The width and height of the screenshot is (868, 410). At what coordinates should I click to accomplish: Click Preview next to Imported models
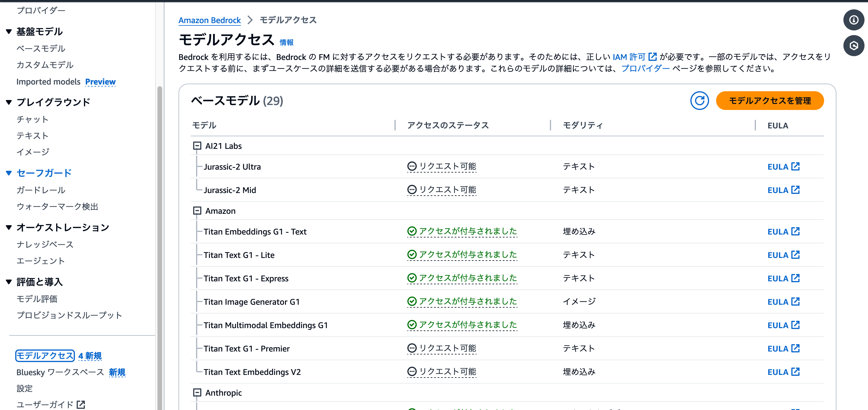(100, 82)
